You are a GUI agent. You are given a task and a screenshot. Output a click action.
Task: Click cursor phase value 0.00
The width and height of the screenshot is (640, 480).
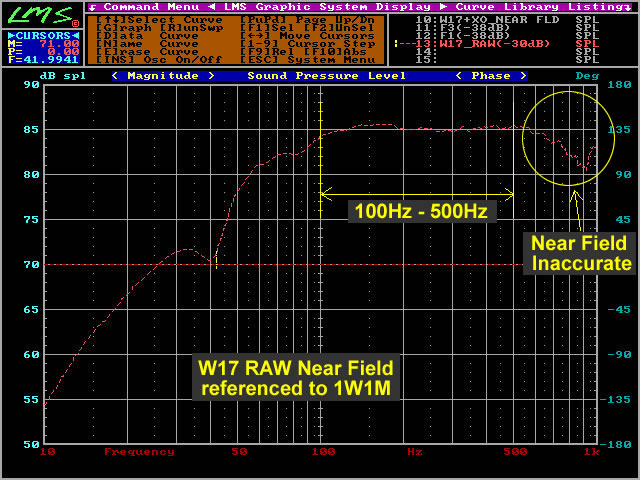(x=63, y=52)
